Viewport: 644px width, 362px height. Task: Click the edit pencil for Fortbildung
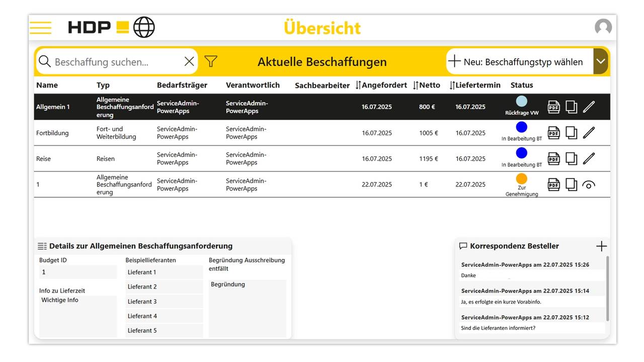pos(589,133)
